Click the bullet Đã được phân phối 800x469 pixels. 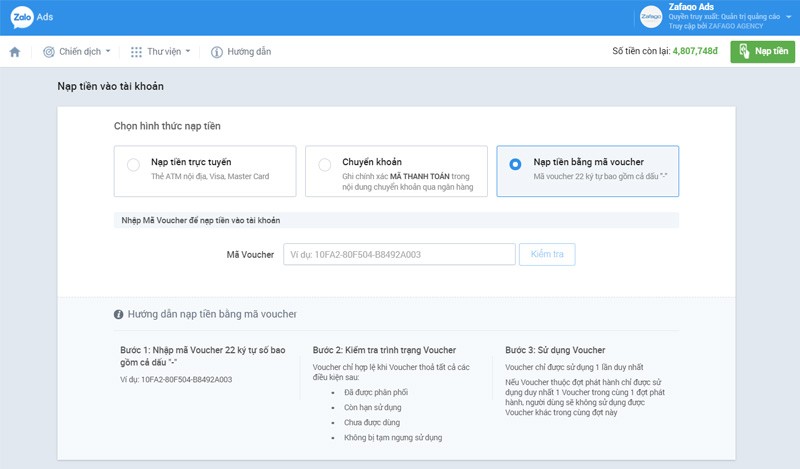tap(376, 392)
